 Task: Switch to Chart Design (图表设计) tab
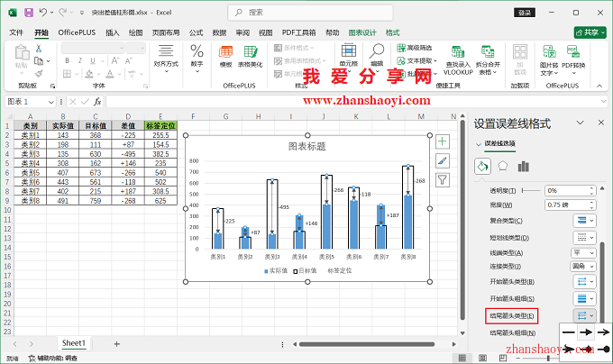[362, 32]
